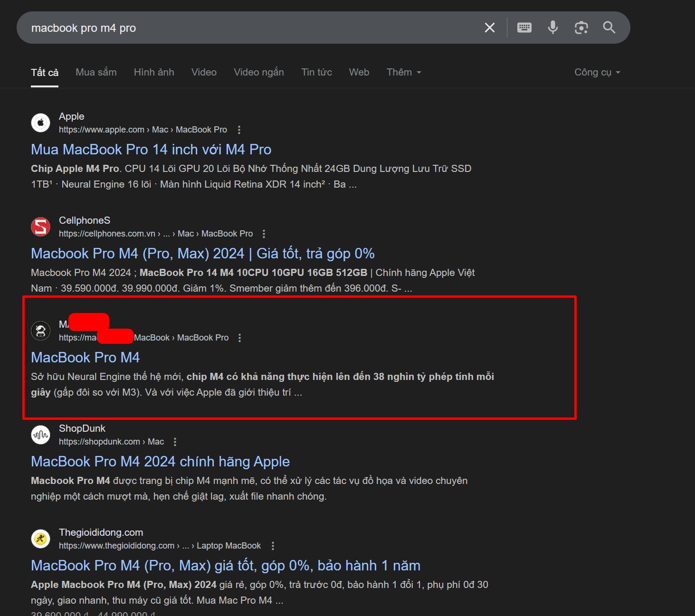Click the CellphoneS favicon logo
The image size is (695, 616).
point(41,227)
